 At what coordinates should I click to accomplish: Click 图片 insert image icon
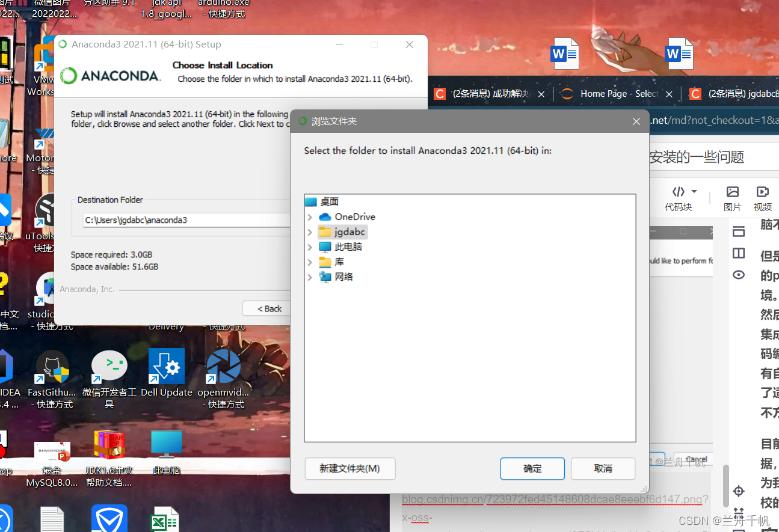point(732,192)
